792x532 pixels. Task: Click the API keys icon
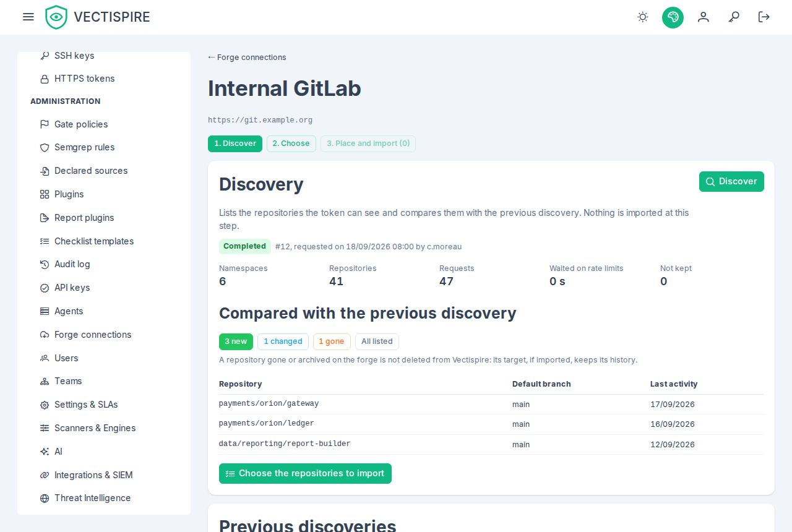click(45, 288)
